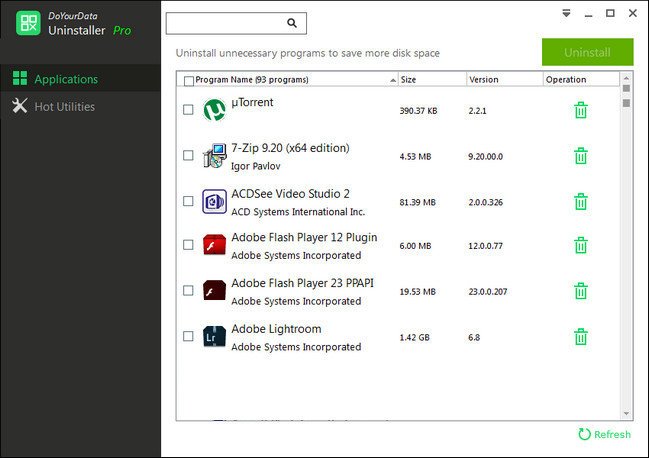Delete ACDSee Video Studio 2 via trash icon
649x458 pixels.
581,201
